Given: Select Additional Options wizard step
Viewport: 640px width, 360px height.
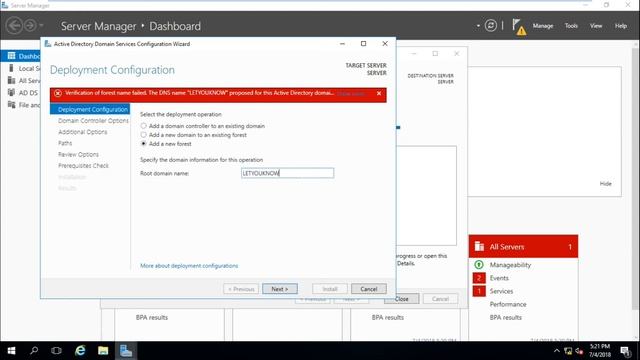Looking at the screenshot, I should coord(82,132).
